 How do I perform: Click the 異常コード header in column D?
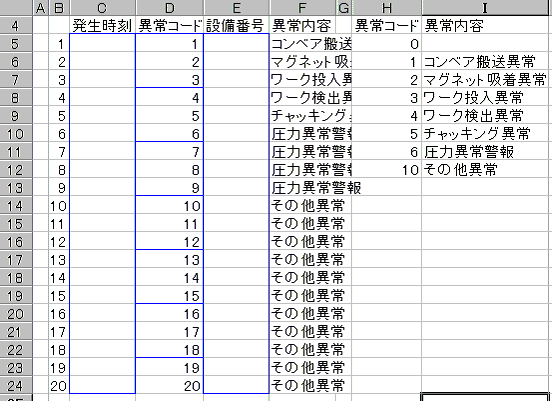[169, 25]
